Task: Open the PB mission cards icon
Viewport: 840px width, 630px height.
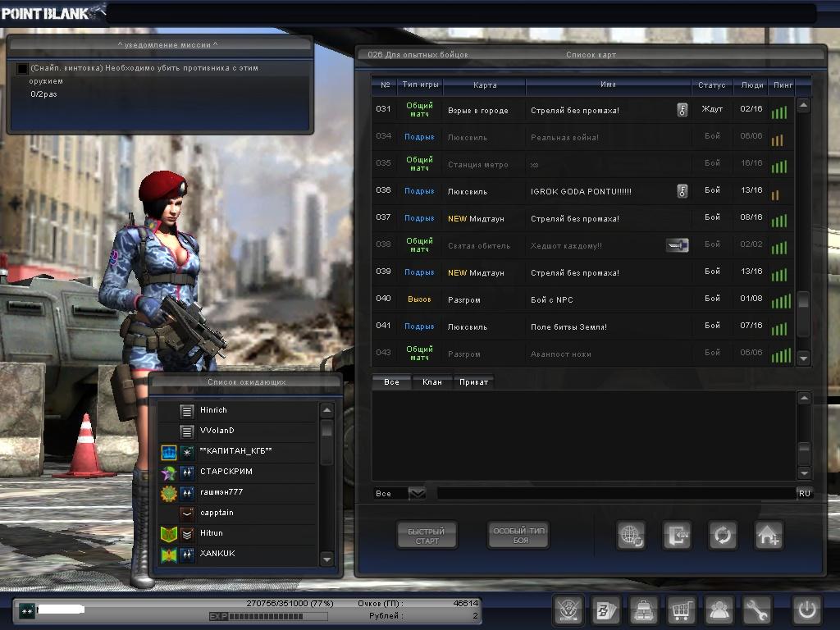Action: [605, 610]
